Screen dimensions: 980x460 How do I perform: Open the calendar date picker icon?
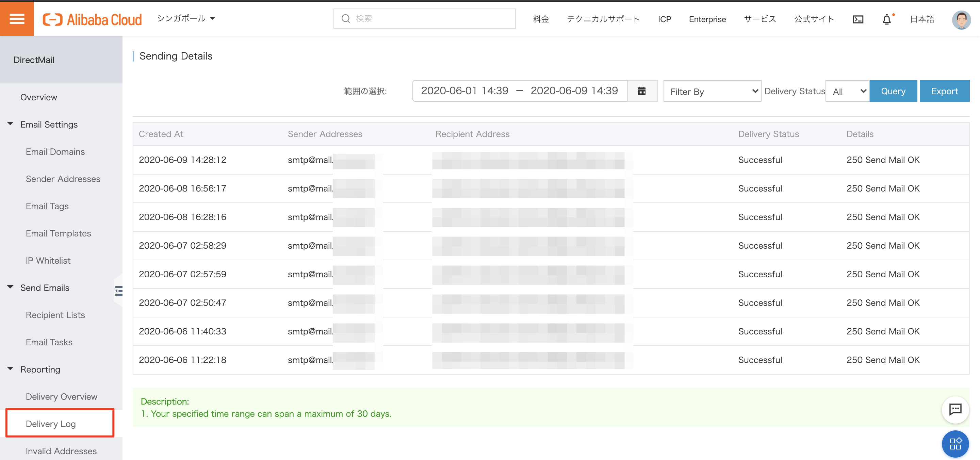click(642, 91)
